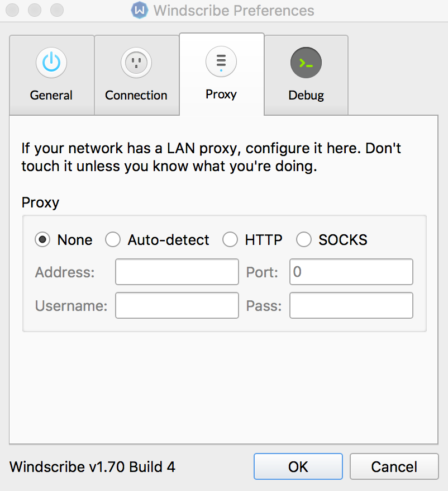This screenshot has width=448, height=491.
Task: Focus the Username input field
Action: click(x=177, y=306)
